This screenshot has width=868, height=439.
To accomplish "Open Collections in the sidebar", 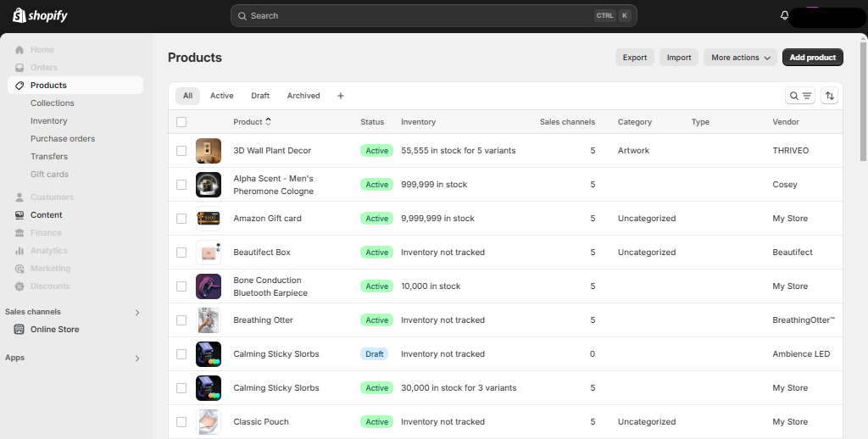I will (x=52, y=103).
